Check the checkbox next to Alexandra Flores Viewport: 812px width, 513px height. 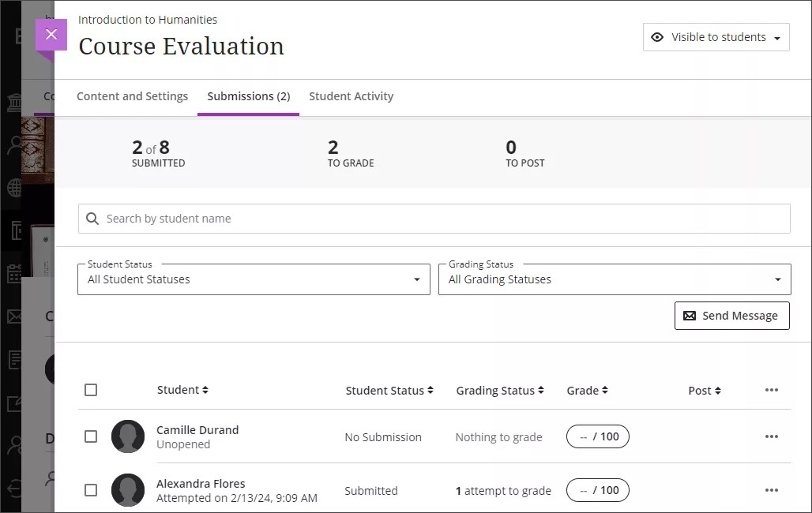click(91, 490)
